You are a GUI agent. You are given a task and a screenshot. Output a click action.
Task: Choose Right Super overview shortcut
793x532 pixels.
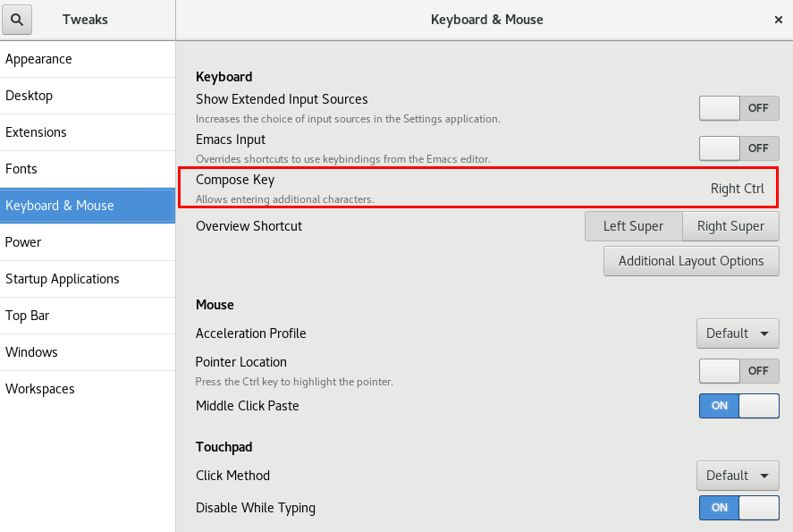click(x=730, y=226)
